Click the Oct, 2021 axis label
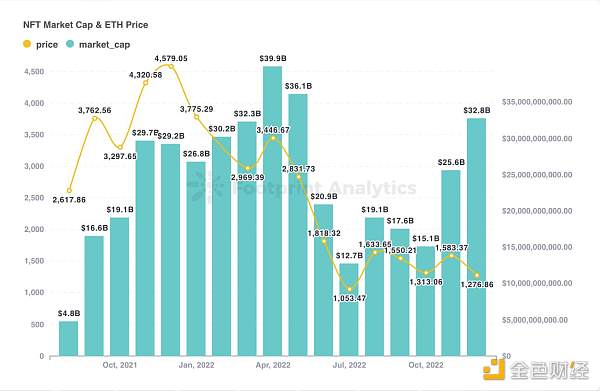The width and height of the screenshot is (600, 391). 119,365
